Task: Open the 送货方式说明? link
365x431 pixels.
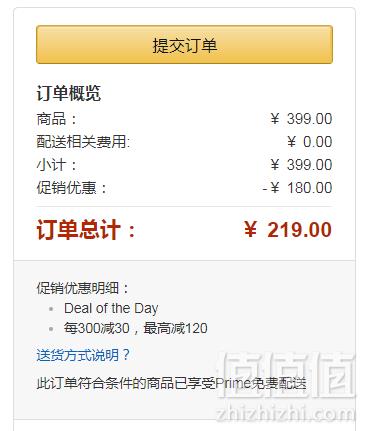Action: 83,355
